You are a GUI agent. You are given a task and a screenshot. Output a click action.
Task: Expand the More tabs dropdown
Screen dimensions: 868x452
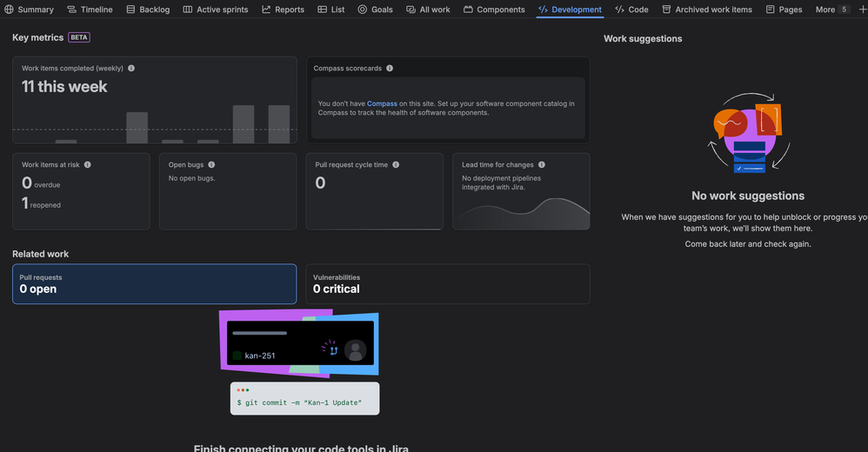[832, 10]
